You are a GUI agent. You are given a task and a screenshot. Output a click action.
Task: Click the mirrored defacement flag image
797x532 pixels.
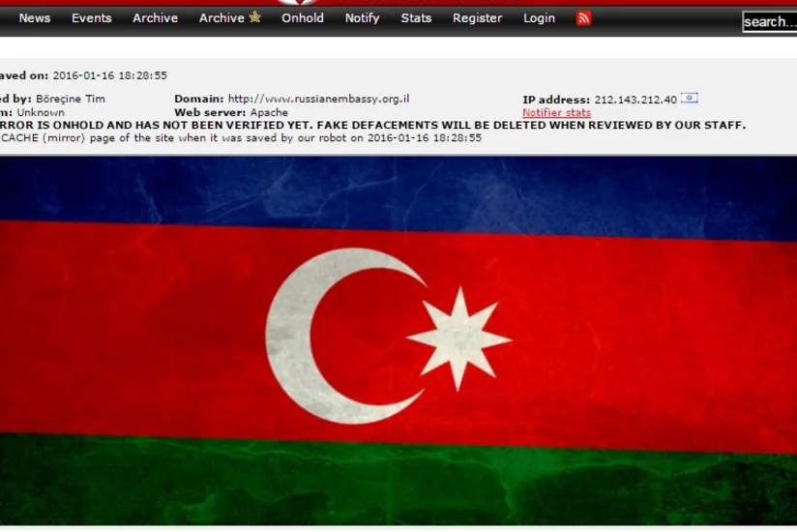398,340
